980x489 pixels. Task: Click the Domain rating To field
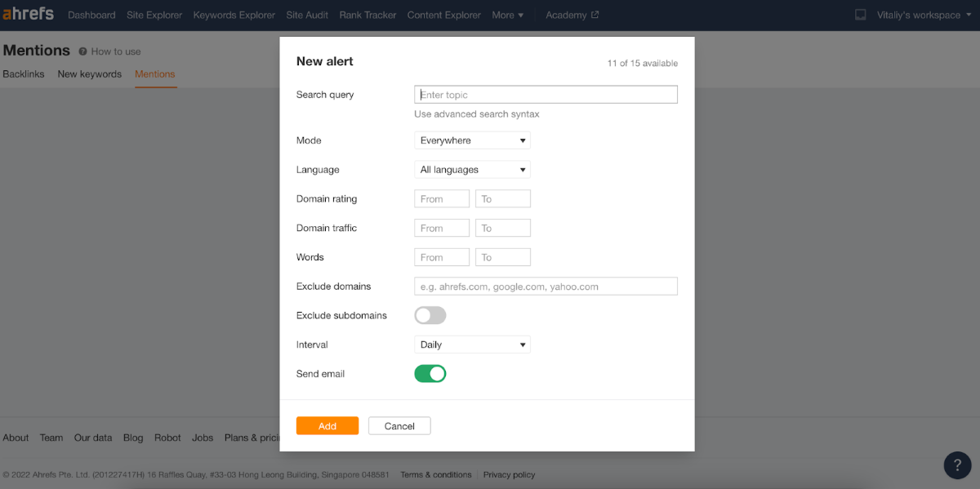503,198
